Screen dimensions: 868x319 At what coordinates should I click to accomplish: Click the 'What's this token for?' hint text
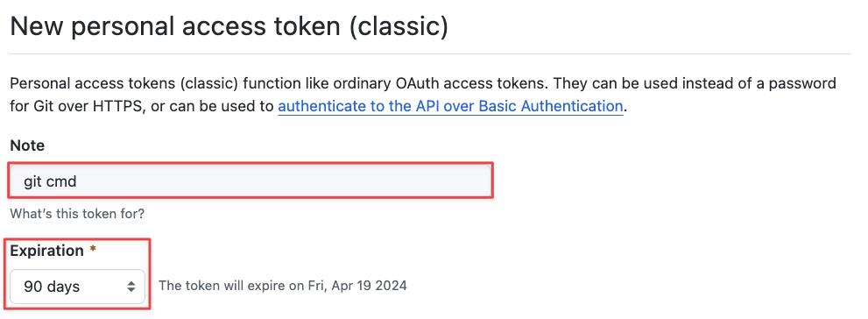[x=77, y=213]
